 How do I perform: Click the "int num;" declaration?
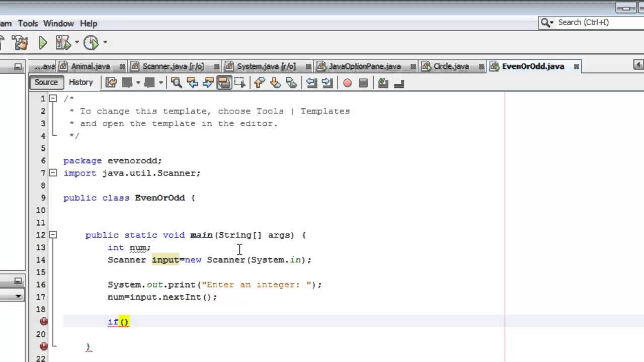(x=129, y=247)
